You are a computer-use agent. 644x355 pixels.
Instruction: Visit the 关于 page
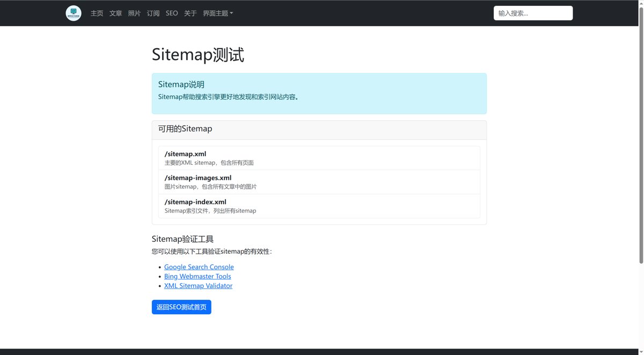pos(191,13)
